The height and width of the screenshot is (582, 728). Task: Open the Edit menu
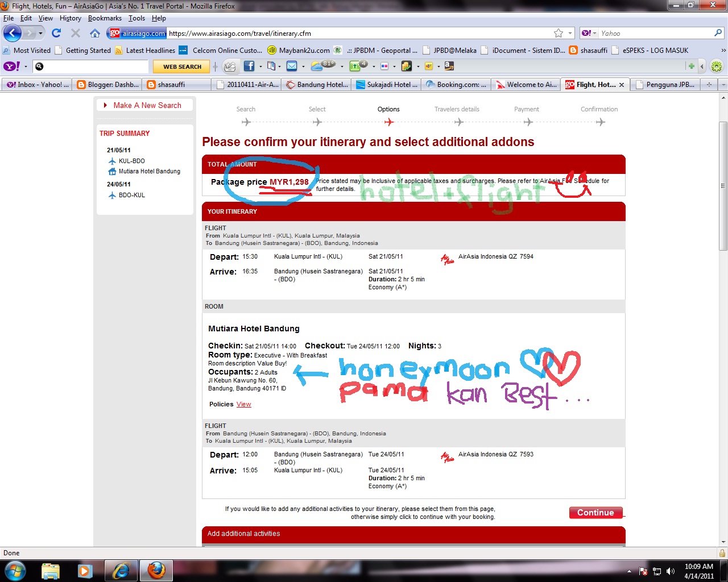pos(26,18)
